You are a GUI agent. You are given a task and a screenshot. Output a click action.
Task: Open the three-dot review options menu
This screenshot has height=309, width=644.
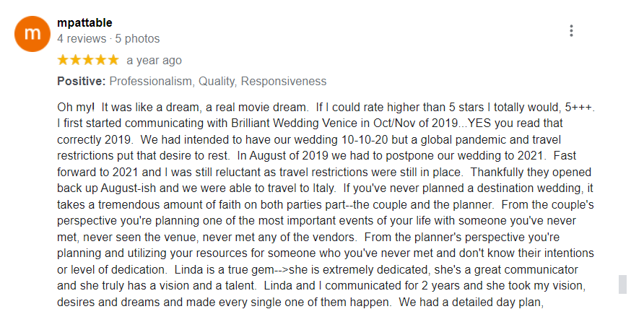pyautogui.click(x=571, y=31)
